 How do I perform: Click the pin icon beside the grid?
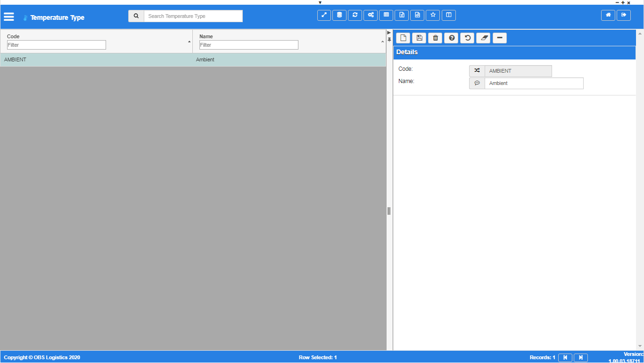389,39
